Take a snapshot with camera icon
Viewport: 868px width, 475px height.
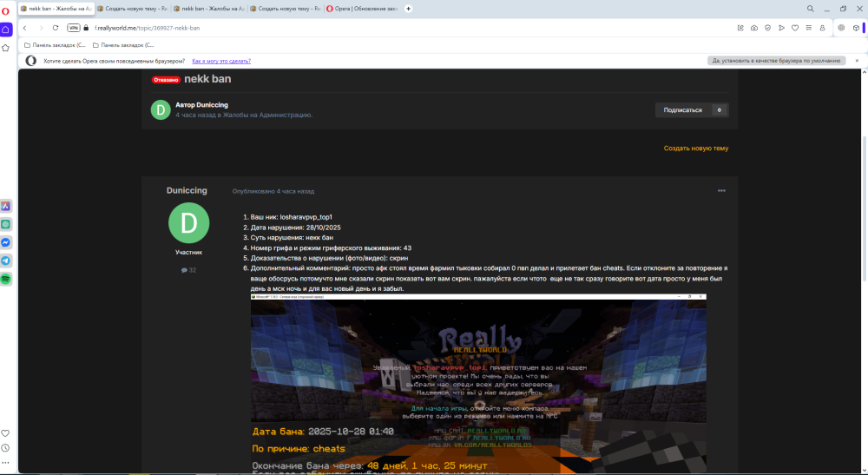click(754, 28)
